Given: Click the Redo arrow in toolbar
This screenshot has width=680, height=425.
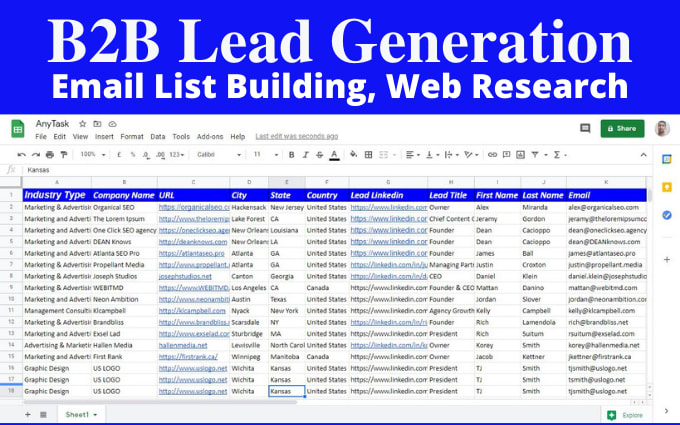Looking at the screenshot, I should pos(36,155).
